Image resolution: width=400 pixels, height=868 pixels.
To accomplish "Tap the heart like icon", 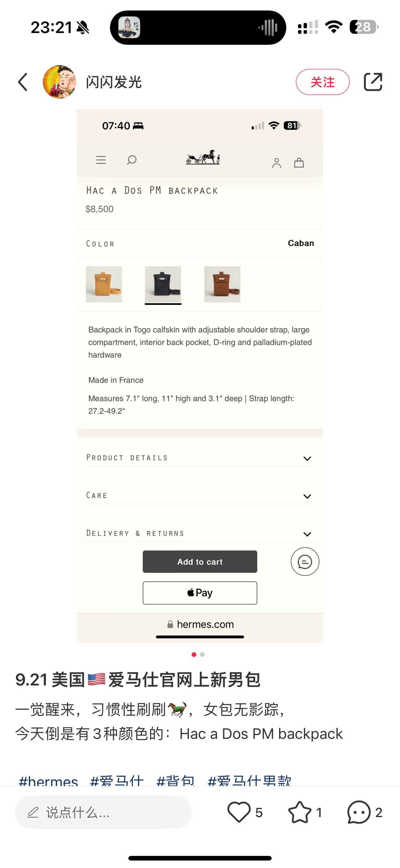I will tap(239, 812).
